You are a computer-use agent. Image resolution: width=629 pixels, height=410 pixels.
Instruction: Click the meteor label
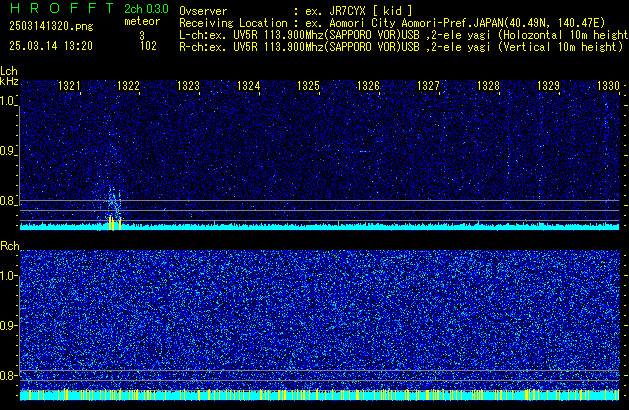(142, 21)
